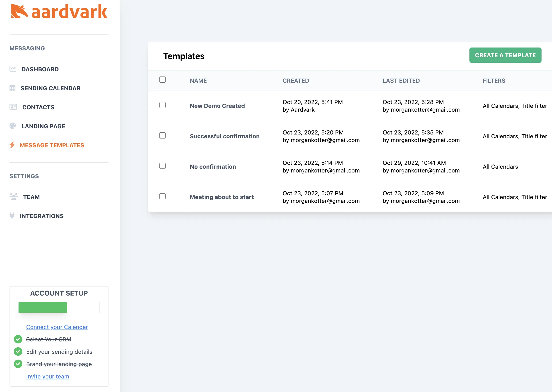Viewport: 552px width, 392px height.
Task: Select the No confirmation template checkbox
Action: coord(163,166)
